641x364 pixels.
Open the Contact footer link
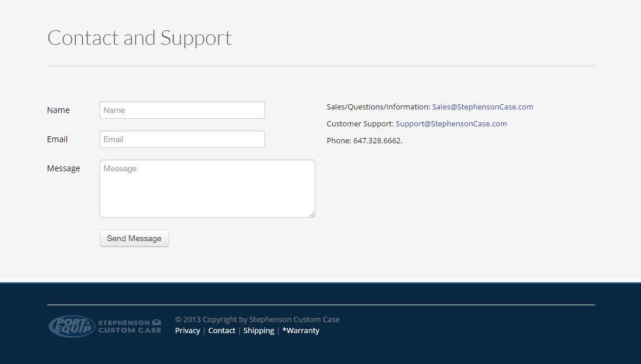(x=221, y=330)
